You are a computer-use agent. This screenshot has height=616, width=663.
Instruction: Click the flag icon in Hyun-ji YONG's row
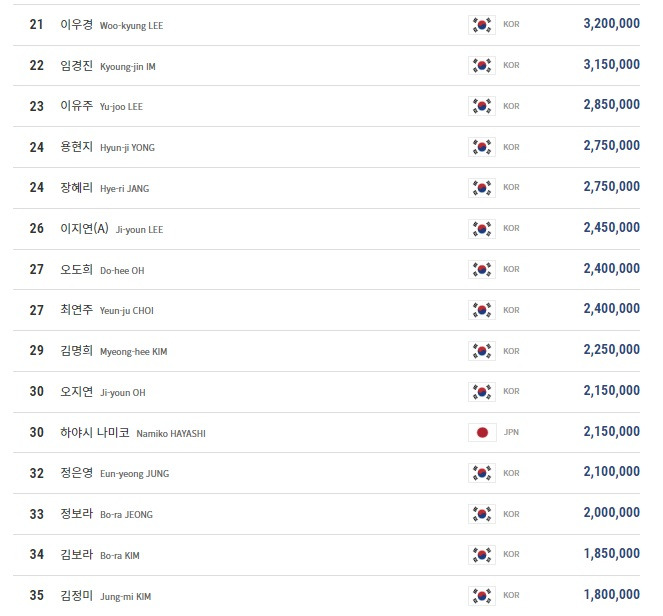click(x=482, y=147)
